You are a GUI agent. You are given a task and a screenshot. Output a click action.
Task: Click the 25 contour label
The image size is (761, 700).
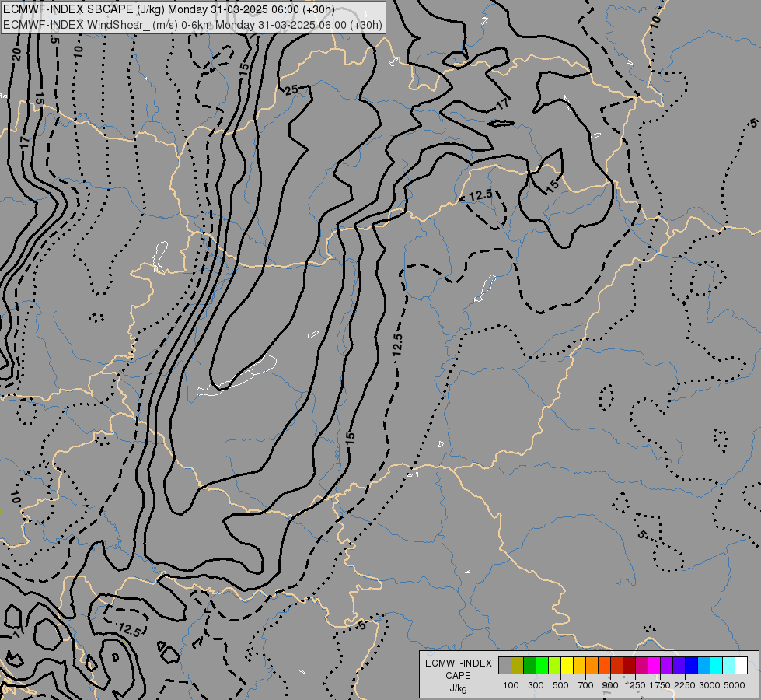tap(291, 90)
